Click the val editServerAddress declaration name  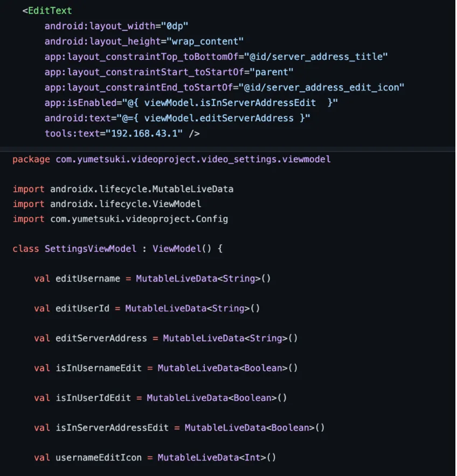101,338
